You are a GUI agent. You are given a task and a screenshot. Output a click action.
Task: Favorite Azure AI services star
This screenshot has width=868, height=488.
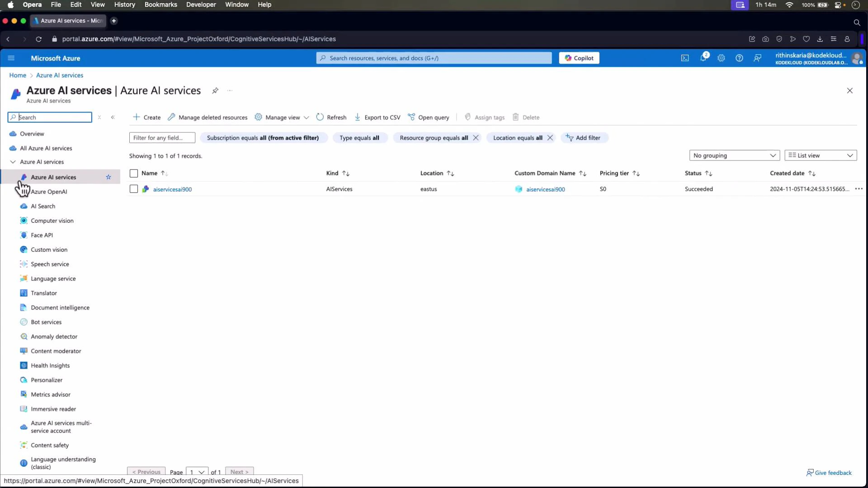[x=108, y=177]
